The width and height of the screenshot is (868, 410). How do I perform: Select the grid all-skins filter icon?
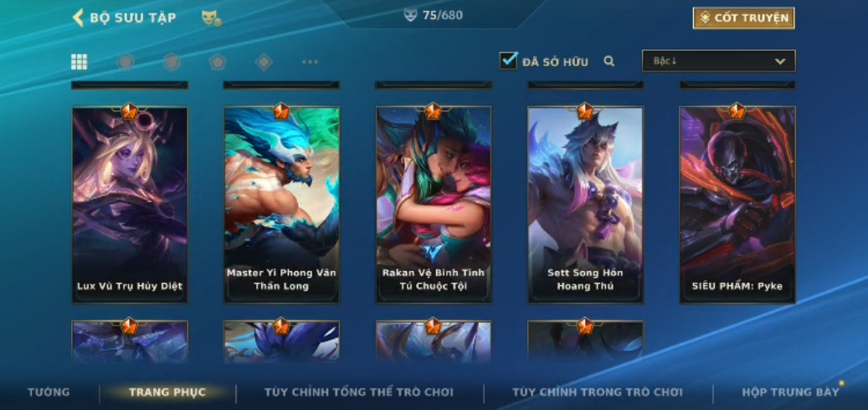pyautogui.click(x=80, y=62)
